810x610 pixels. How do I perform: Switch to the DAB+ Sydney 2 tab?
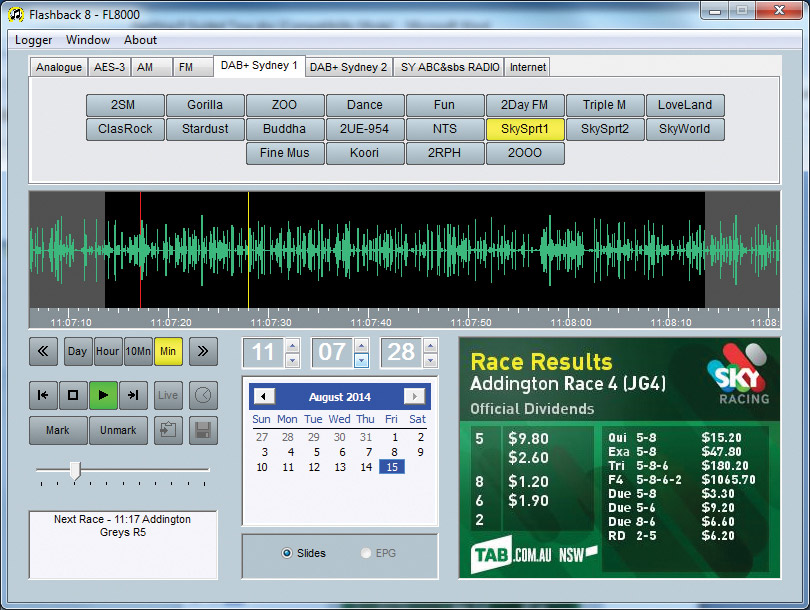[348, 67]
